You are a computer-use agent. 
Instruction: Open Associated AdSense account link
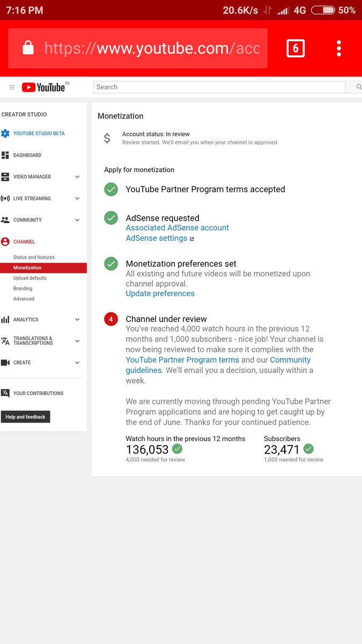178,228
